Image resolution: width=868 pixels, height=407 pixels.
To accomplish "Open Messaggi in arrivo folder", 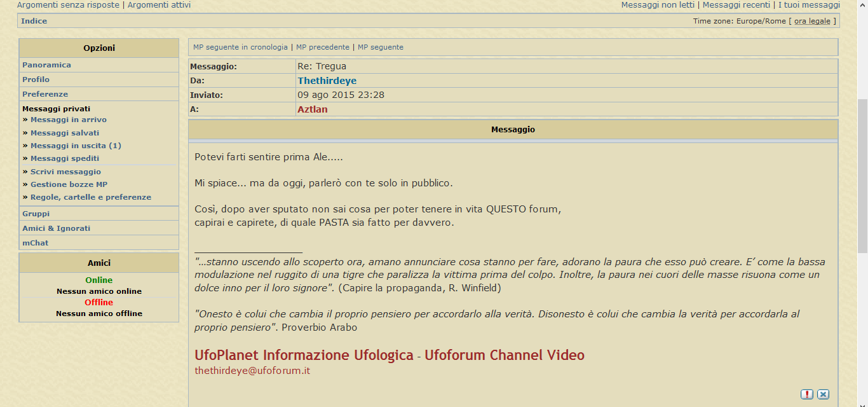I will (x=69, y=120).
